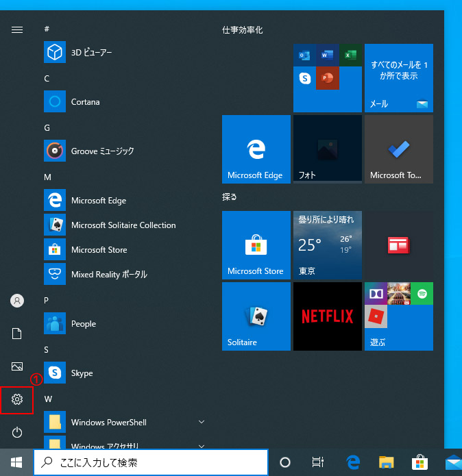Launch Mixed Reality ポータル
462x476 pixels.
125,274
